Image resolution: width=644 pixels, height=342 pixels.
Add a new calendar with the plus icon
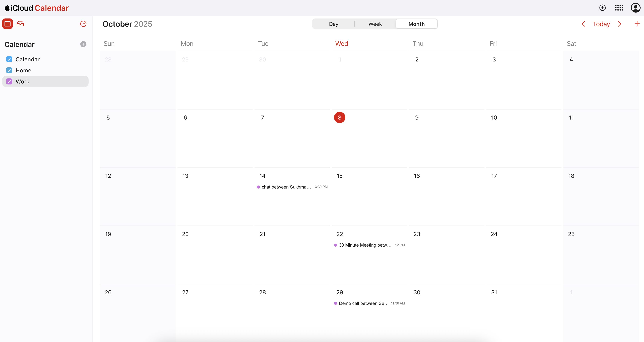pos(83,44)
